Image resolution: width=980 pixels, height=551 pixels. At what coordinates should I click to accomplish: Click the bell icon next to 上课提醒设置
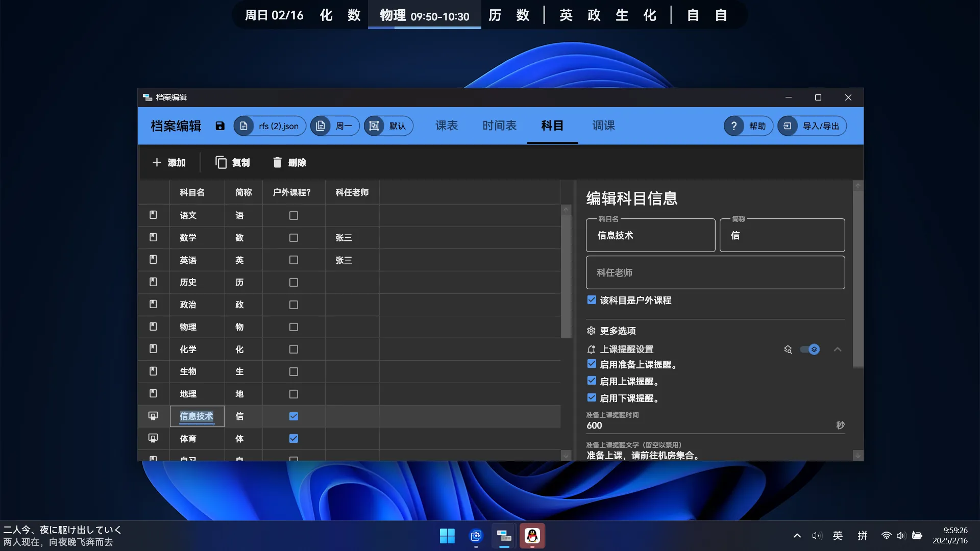pyautogui.click(x=591, y=349)
